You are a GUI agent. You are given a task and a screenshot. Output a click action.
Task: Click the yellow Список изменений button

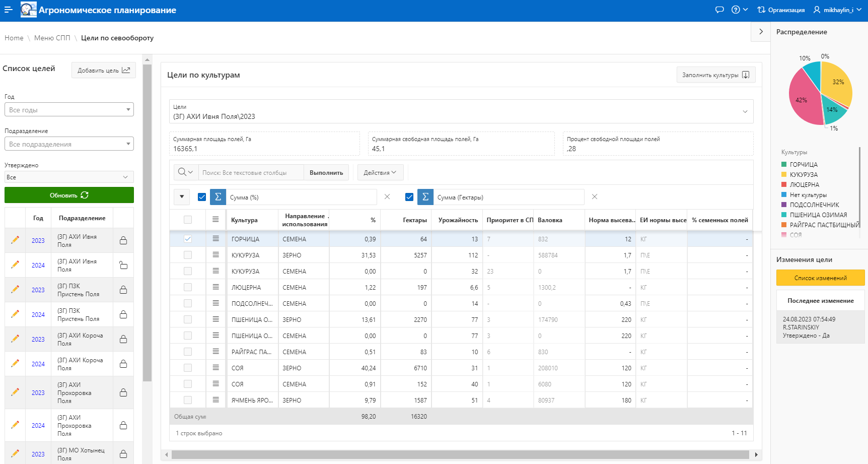click(x=820, y=278)
